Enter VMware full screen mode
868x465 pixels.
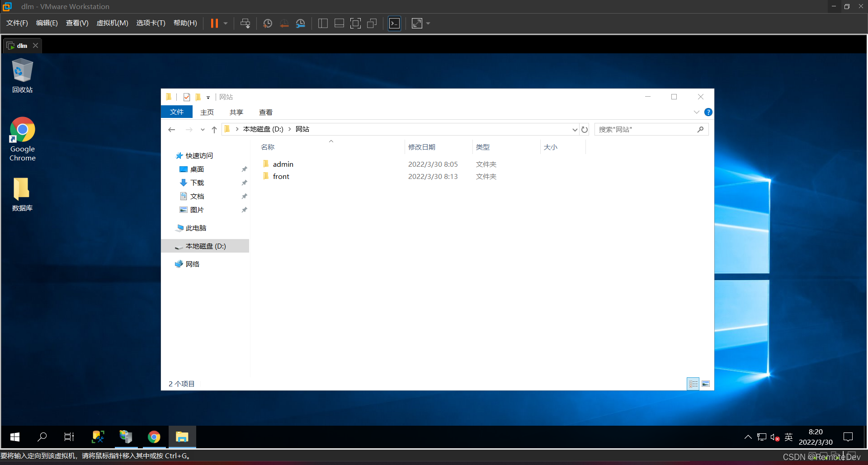tap(355, 23)
